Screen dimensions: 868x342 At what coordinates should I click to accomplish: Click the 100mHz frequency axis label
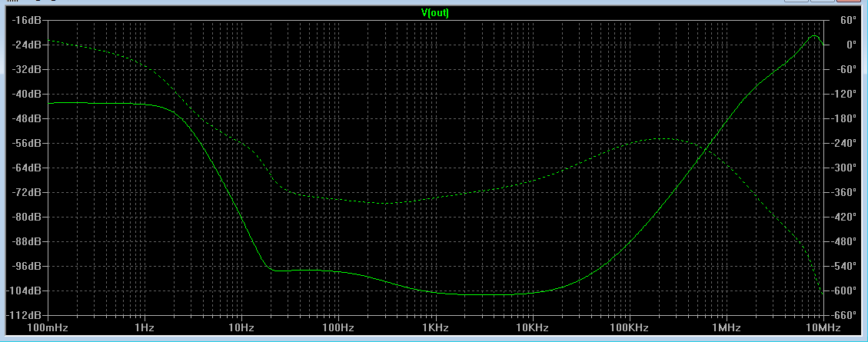(48, 328)
